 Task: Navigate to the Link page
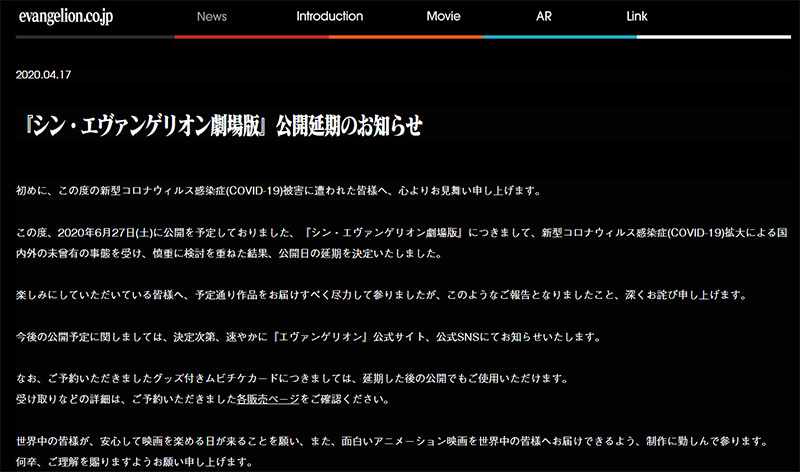[x=665, y=17]
